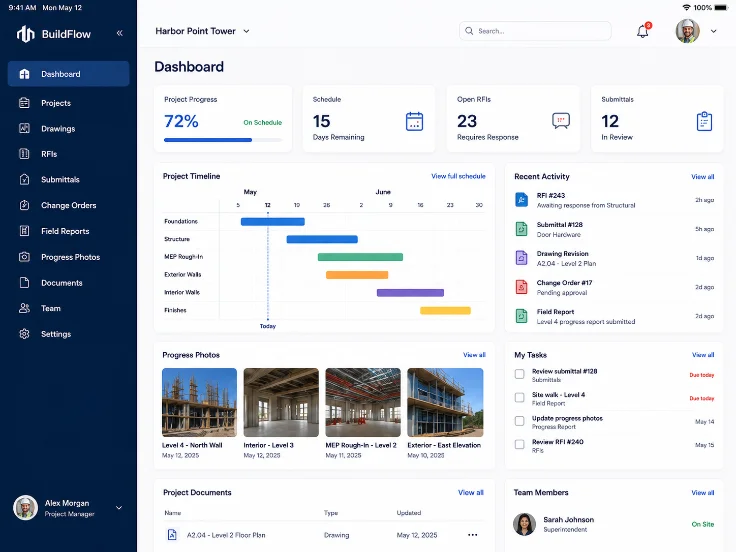Check the battery status icon
Viewport: 736px width, 552px height.
720,8
